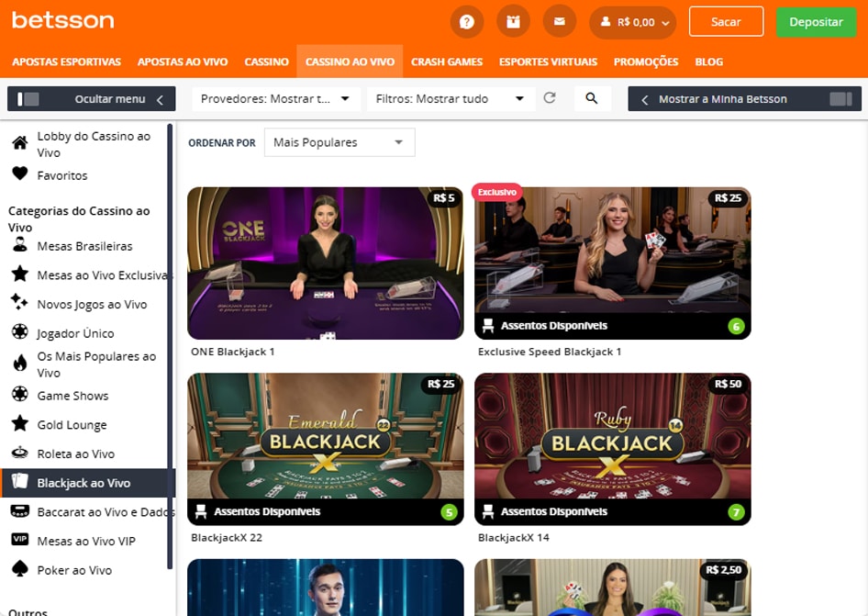This screenshot has height=616, width=868.
Task: Open the messages envelope icon
Action: pos(560,21)
